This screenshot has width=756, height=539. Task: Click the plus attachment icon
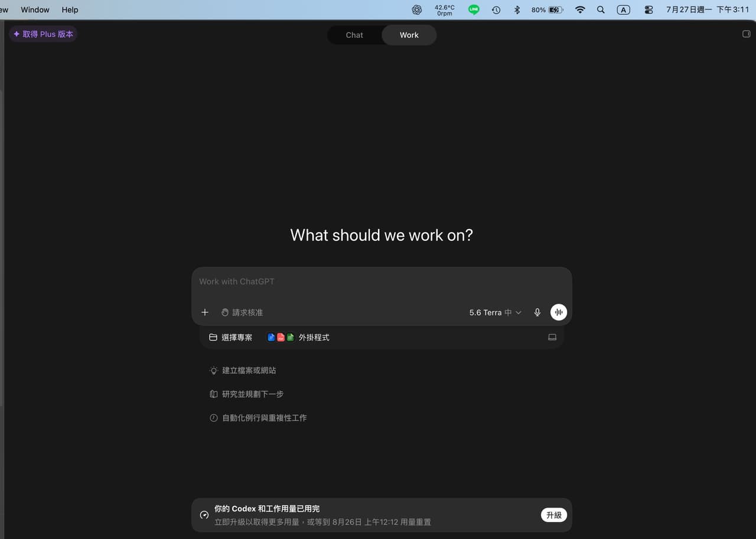(x=205, y=312)
